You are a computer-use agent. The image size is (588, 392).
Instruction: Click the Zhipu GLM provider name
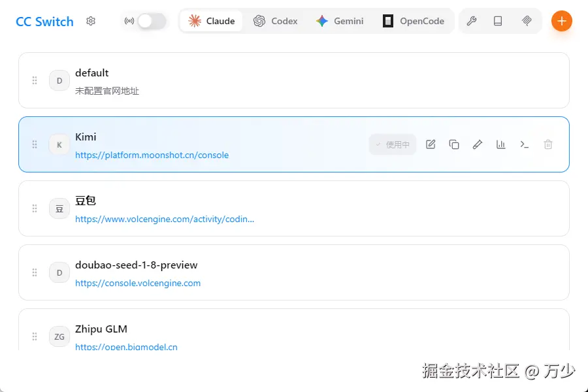click(101, 329)
